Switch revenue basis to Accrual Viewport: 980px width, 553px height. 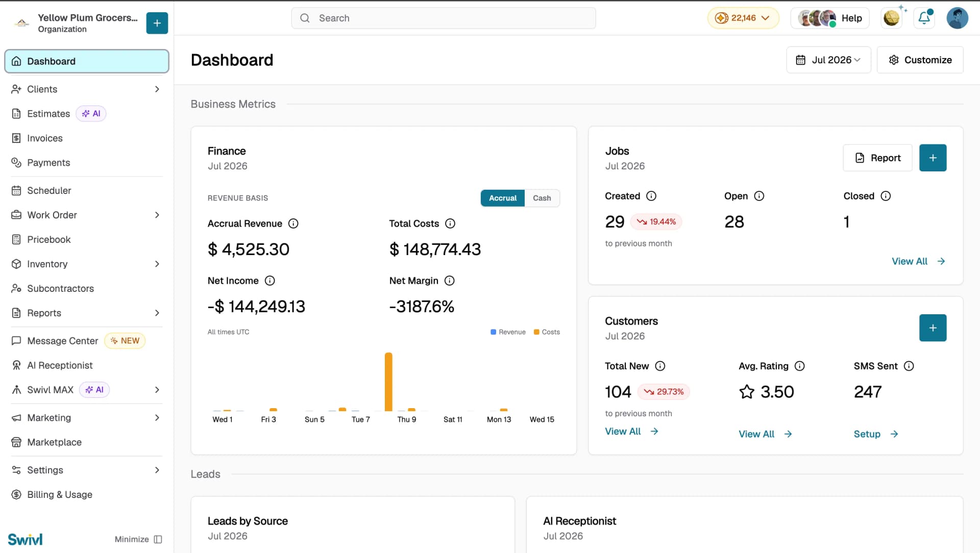[x=503, y=198]
